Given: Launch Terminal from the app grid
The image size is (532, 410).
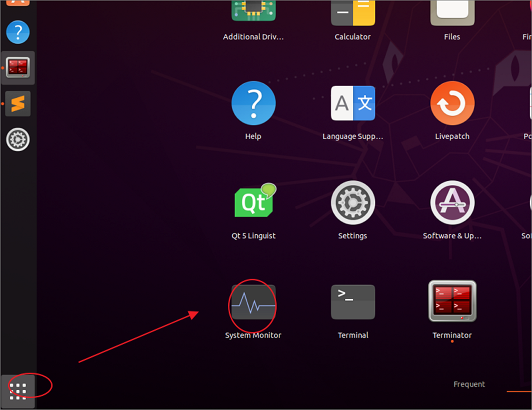Looking at the screenshot, I should pos(353,302).
